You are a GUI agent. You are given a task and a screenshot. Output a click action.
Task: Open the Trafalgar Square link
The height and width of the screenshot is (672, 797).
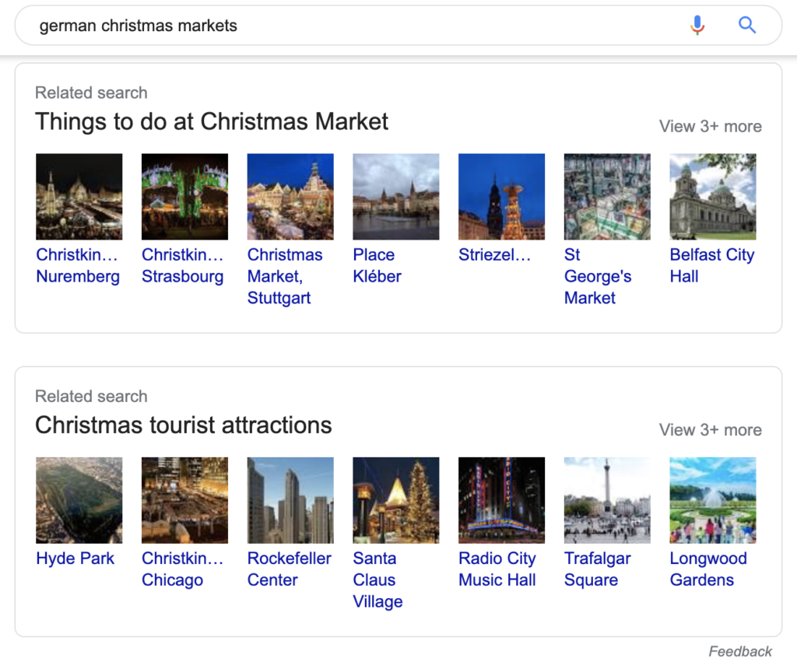(x=597, y=569)
